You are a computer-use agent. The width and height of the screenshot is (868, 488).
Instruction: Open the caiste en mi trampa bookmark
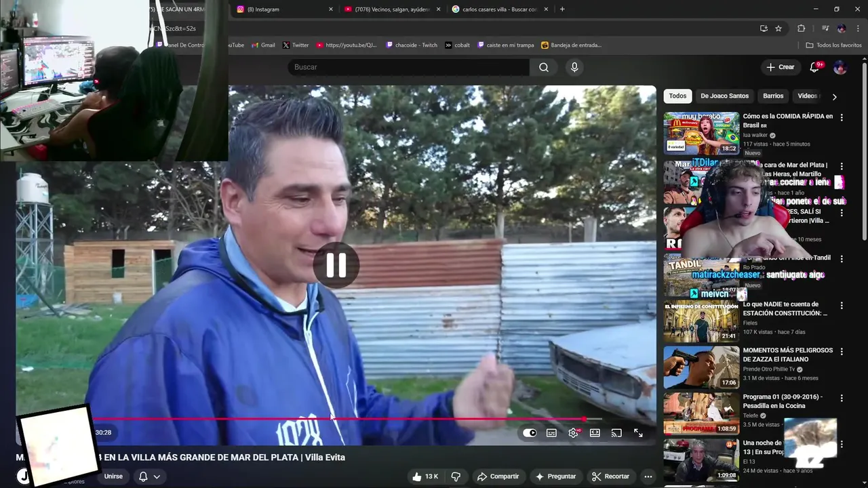[x=506, y=45]
